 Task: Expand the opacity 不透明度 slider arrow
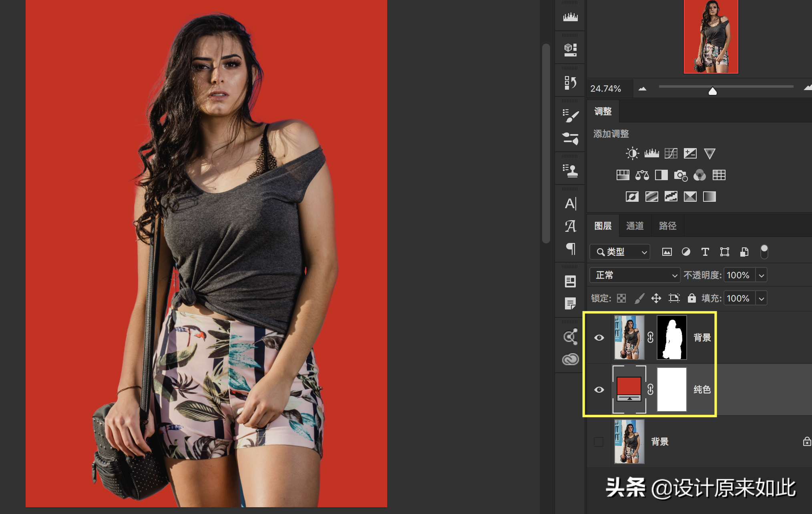coord(761,275)
